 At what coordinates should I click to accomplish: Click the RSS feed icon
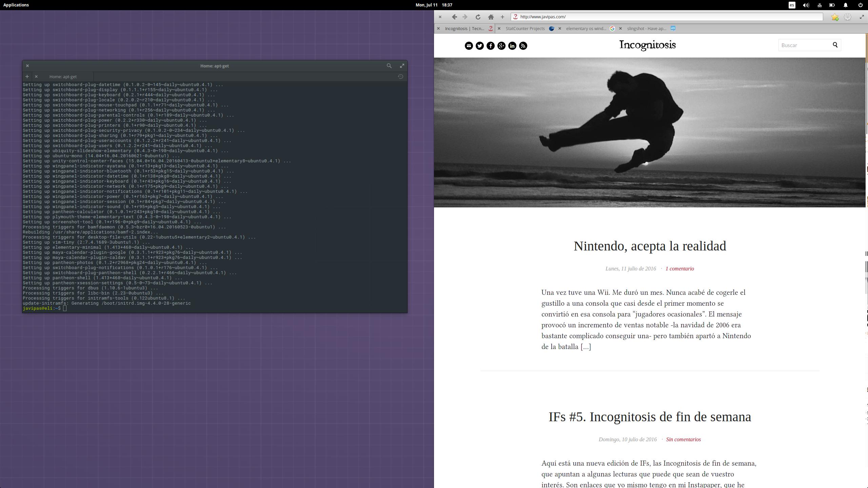click(x=523, y=46)
